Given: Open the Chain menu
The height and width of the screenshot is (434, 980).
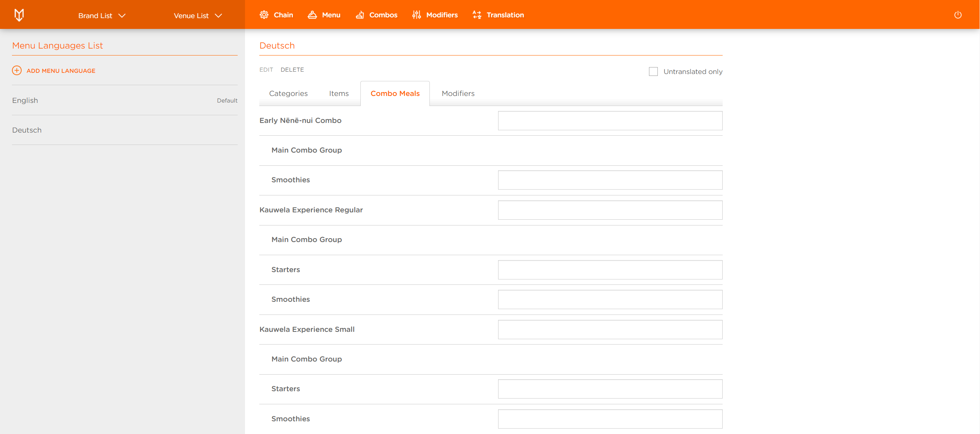Looking at the screenshot, I should (276, 15).
